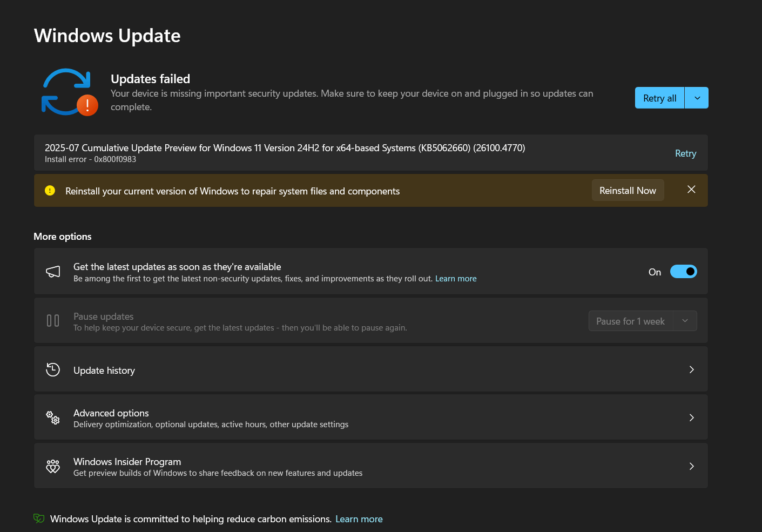762x532 pixels.
Task: Click the Windows Insider Program hearts icon
Action: click(53, 466)
